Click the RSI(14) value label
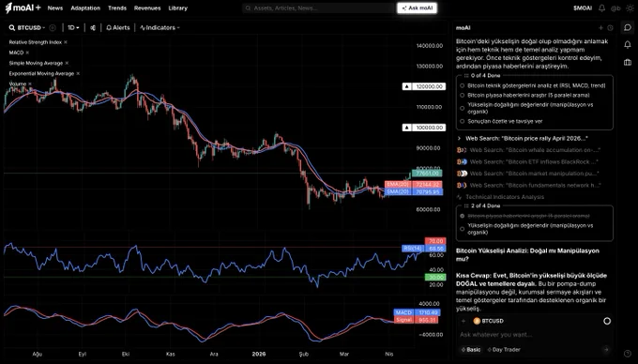Screen dimensions: 638x364 (x=423, y=248)
